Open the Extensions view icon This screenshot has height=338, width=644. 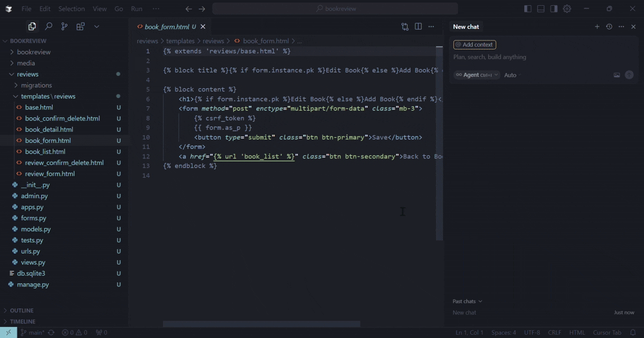80,26
